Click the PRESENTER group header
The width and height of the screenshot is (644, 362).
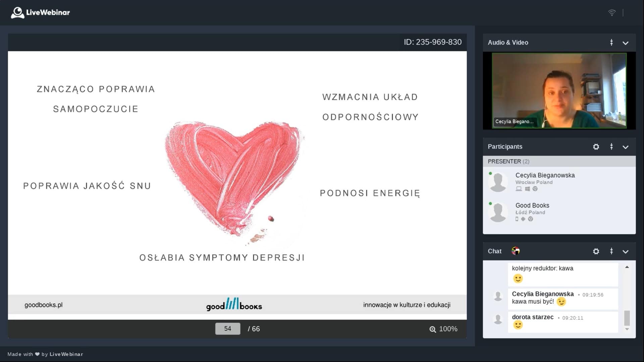pyautogui.click(x=508, y=162)
